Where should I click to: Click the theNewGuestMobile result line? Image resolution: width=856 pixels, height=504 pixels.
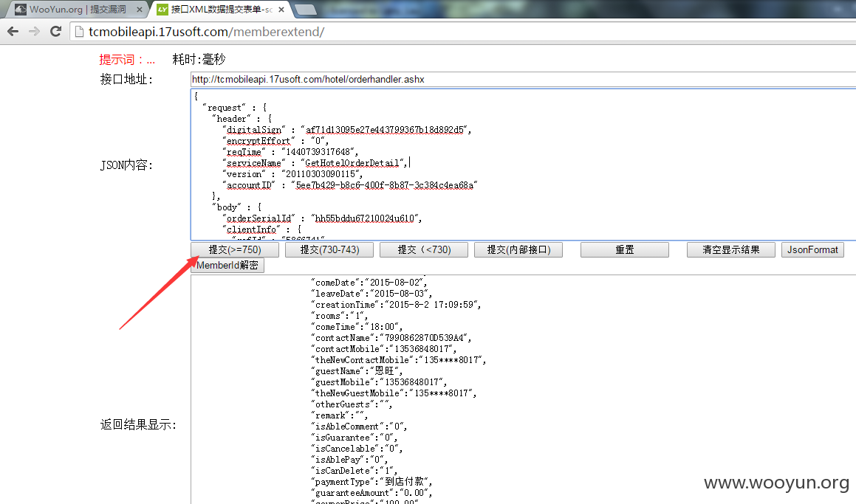pos(394,393)
